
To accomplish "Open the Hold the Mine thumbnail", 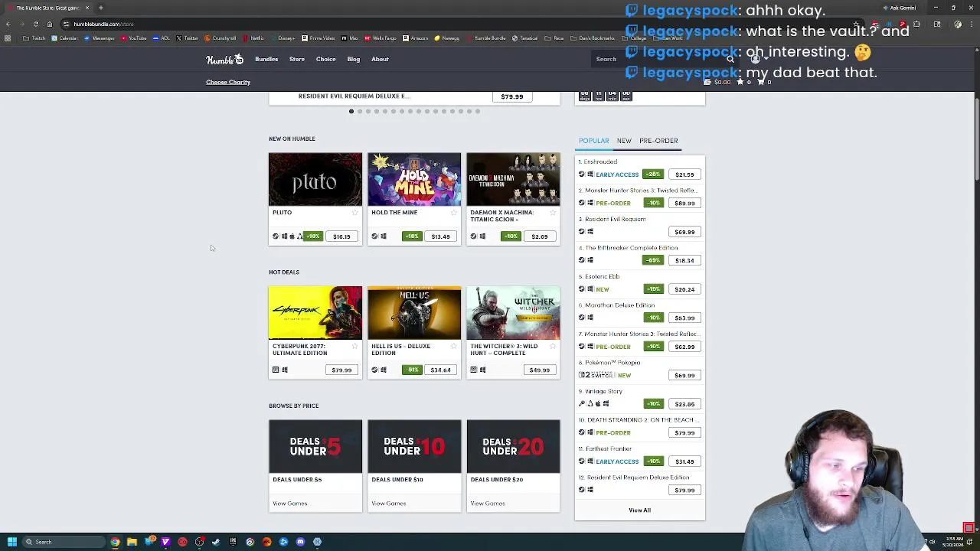I will [414, 180].
